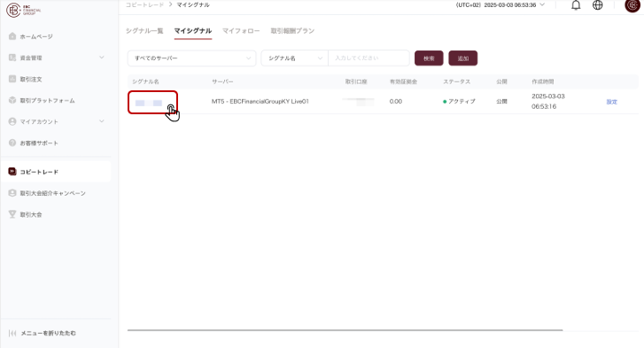The image size is (644, 348).
Task: Expand the マイアカウント sidebar section
Action: [x=56, y=122]
